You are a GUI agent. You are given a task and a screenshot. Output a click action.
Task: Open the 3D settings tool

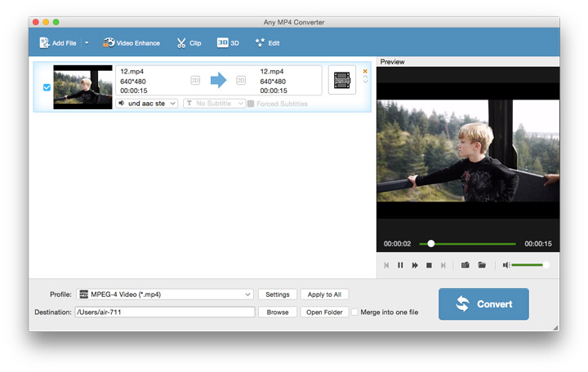click(x=228, y=43)
